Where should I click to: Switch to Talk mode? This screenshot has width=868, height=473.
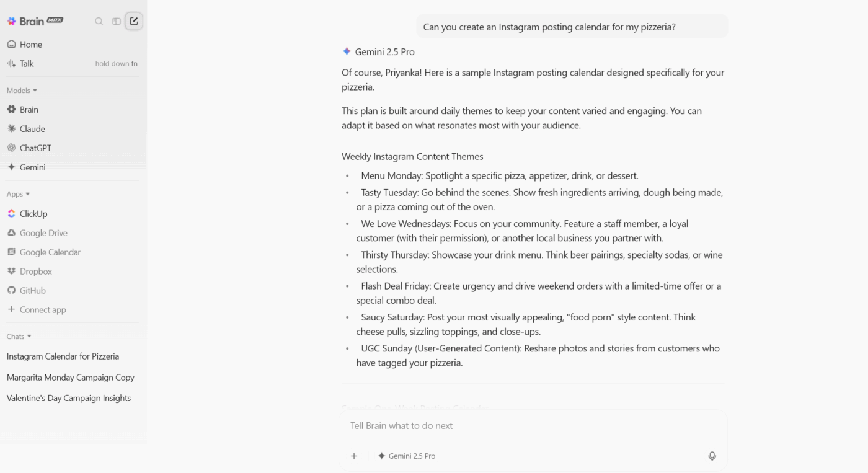point(26,63)
